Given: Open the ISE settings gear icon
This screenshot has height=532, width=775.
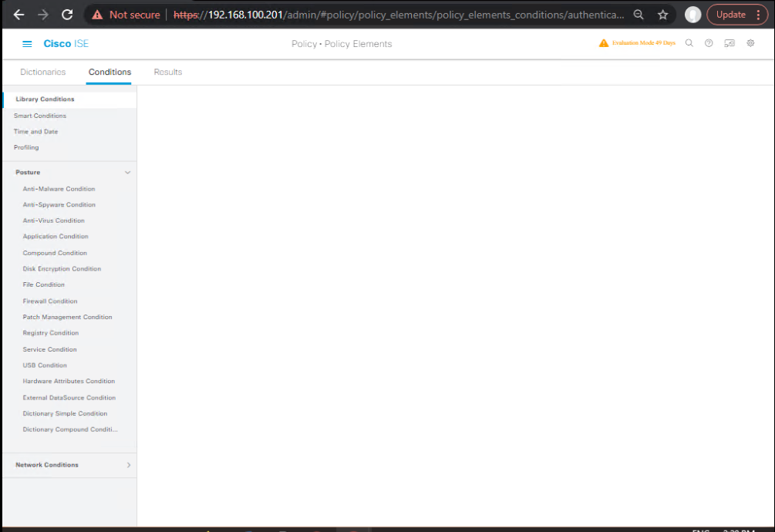Looking at the screenshot, I should (x=750, y=43).
